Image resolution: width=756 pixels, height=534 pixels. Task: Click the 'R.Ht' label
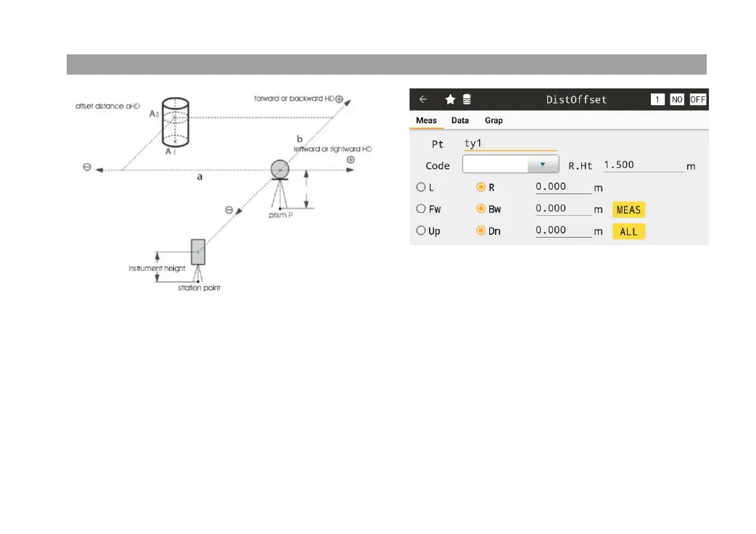[580, 166]
